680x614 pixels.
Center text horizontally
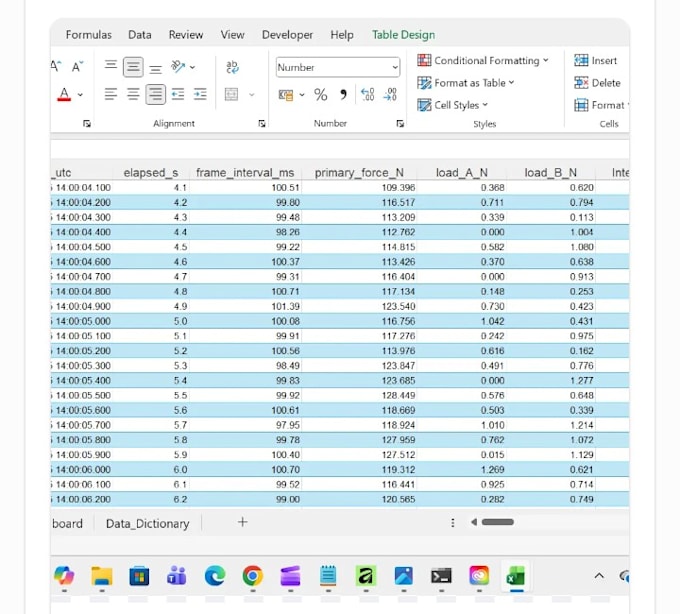pyautogui.click(x=133, y=94)
